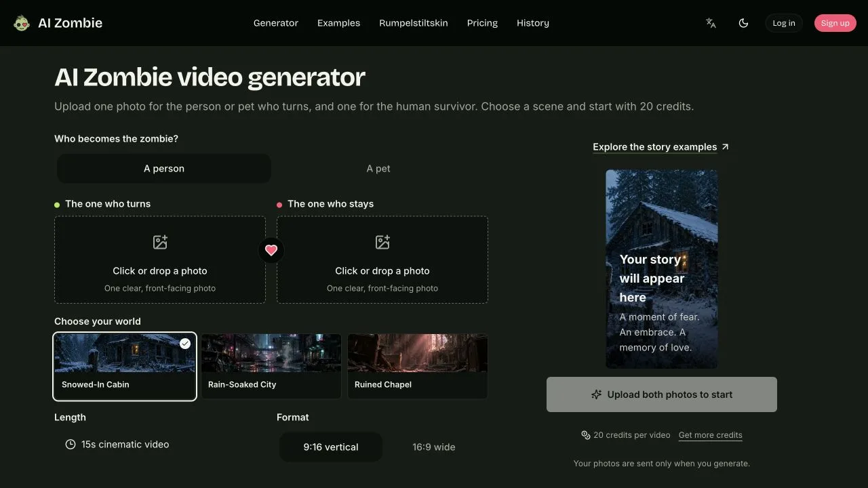Click the AI Zombie brand name

click(x=70, y=23)
